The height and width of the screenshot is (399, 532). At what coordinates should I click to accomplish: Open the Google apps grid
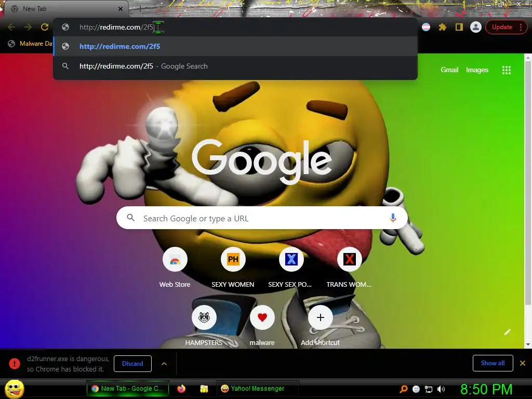tap(506, 70)
